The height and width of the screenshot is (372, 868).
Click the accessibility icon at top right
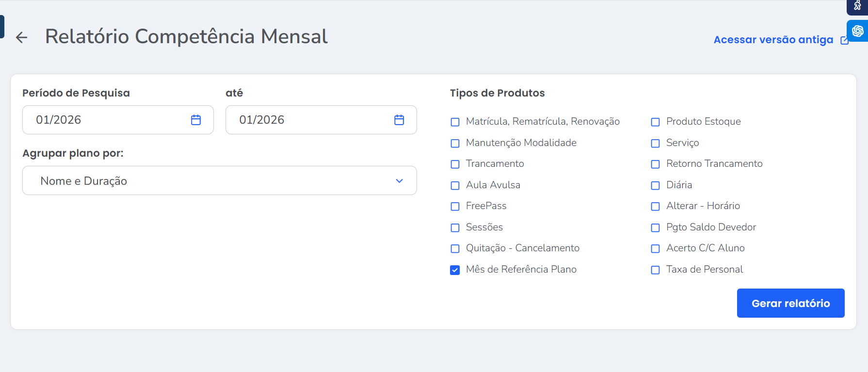click(x=857, y=6)
